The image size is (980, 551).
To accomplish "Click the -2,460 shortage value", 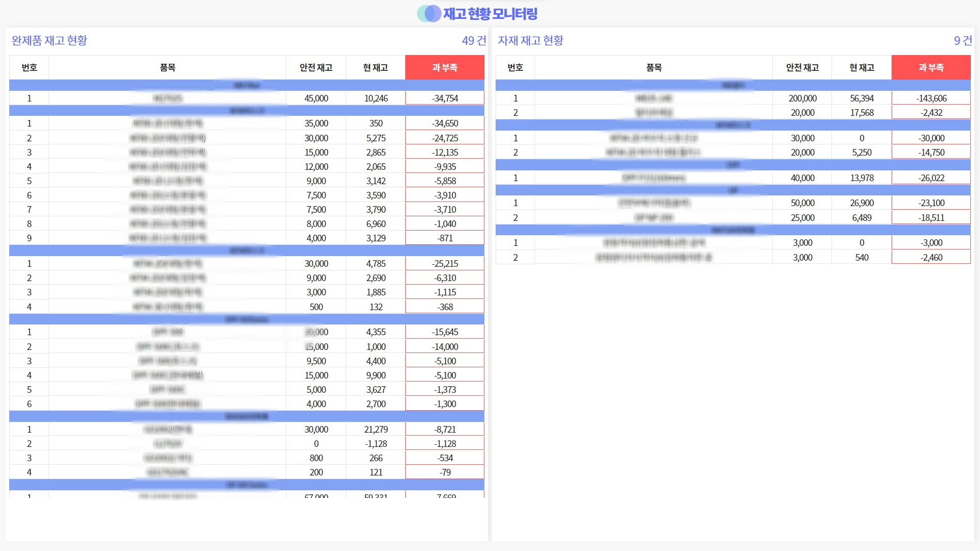I will [x=931, y=257].
